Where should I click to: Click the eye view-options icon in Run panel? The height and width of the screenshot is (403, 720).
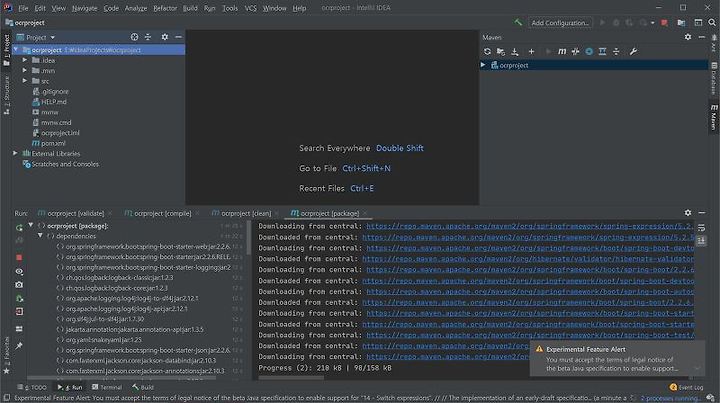19,271
